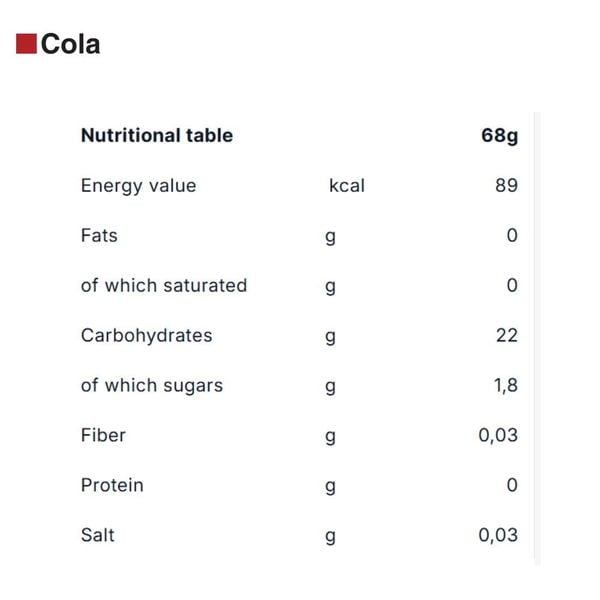This screenshot has width=600, height=600.
Task: Select the Energy value row label
Action: pyautogui.click(x=139, y=186)
